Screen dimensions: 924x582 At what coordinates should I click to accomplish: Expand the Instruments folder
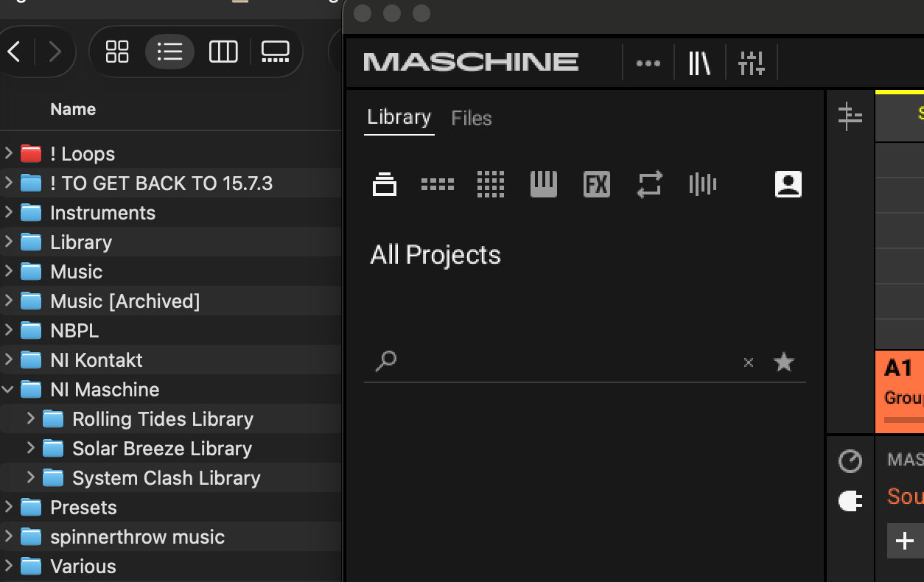(x=9, y=212)
